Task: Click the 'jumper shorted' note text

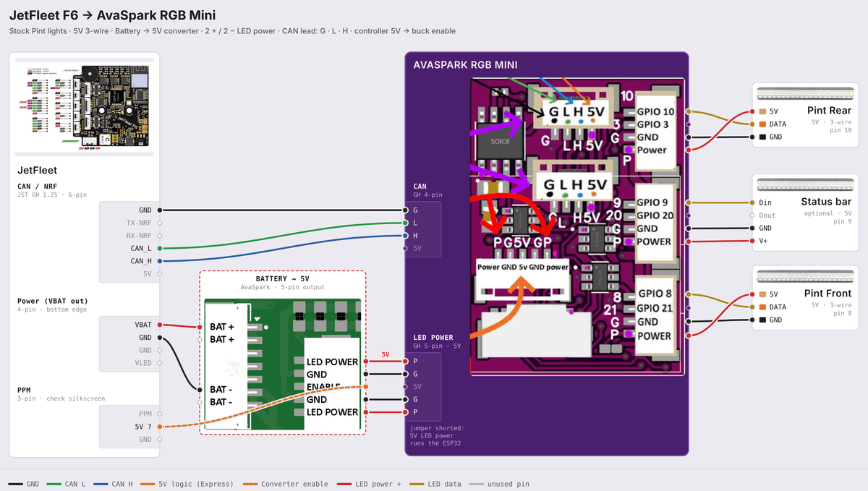Action: pyautogui.click(x=437, y=436)
